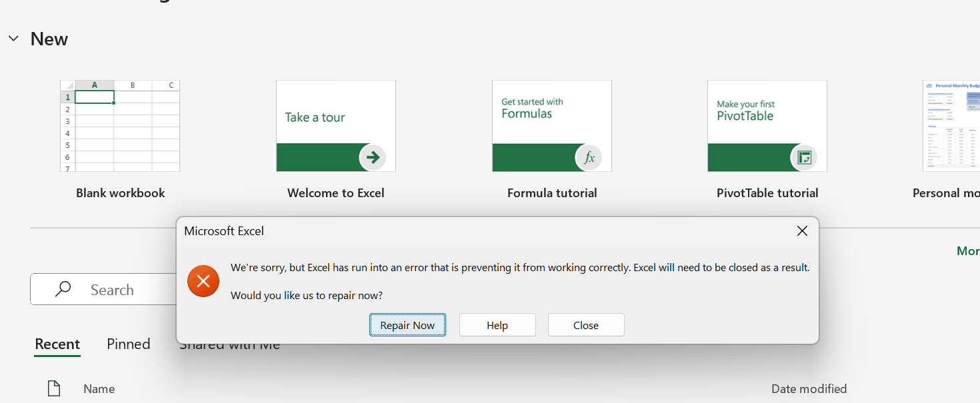The image size is (980, 403).
Task: Sort by Name column header
Action: click(x=99, y=389)
